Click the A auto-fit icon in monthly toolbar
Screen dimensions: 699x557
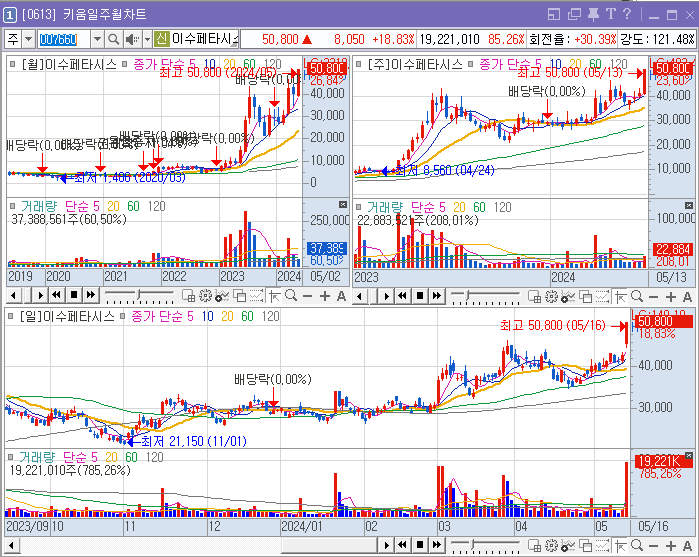(341, 296)
